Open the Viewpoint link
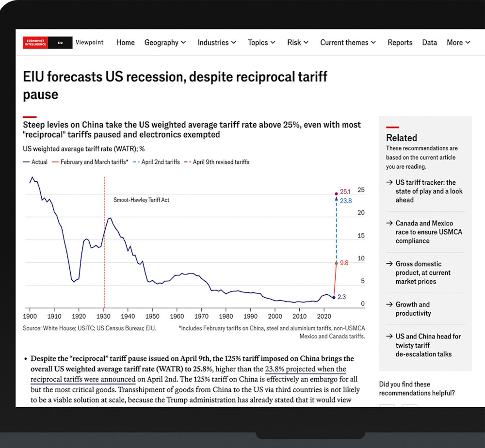Screen dimensions: 485x448 pos(89,42)
